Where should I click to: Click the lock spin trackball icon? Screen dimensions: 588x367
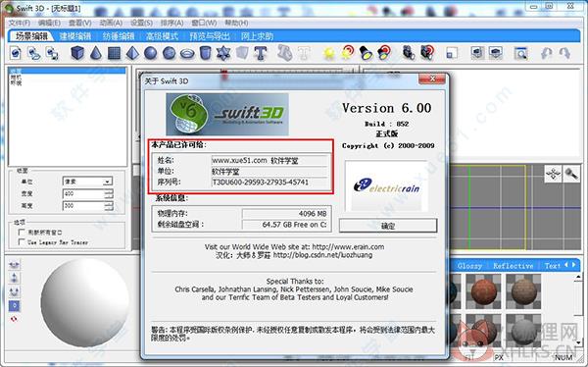point(15,291)
